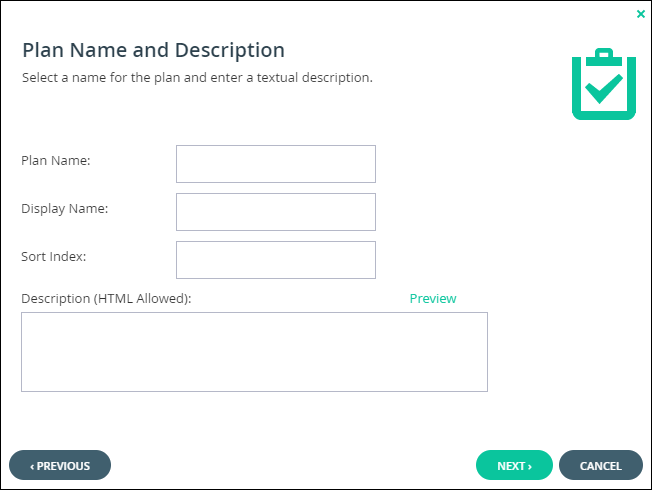Click the "Description (HTML Allowed):" label
The height and width of the screenshot is (490, 652).
tap(106, 299)
